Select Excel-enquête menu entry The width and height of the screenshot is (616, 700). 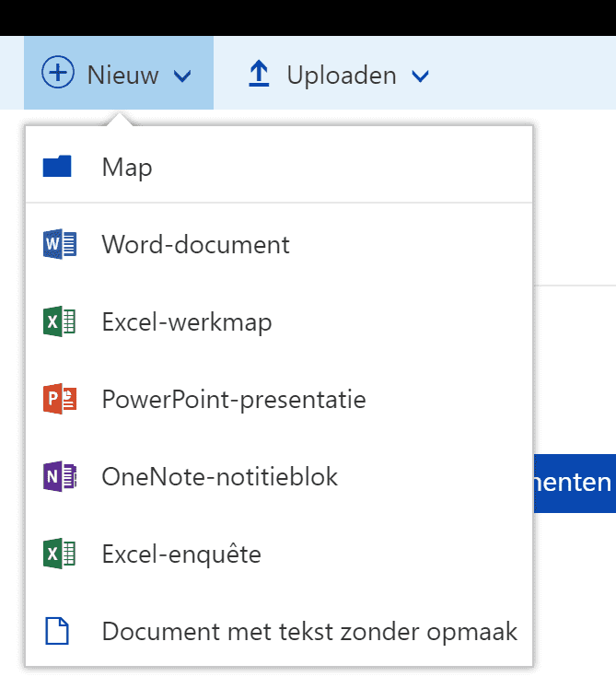[279, 554]
